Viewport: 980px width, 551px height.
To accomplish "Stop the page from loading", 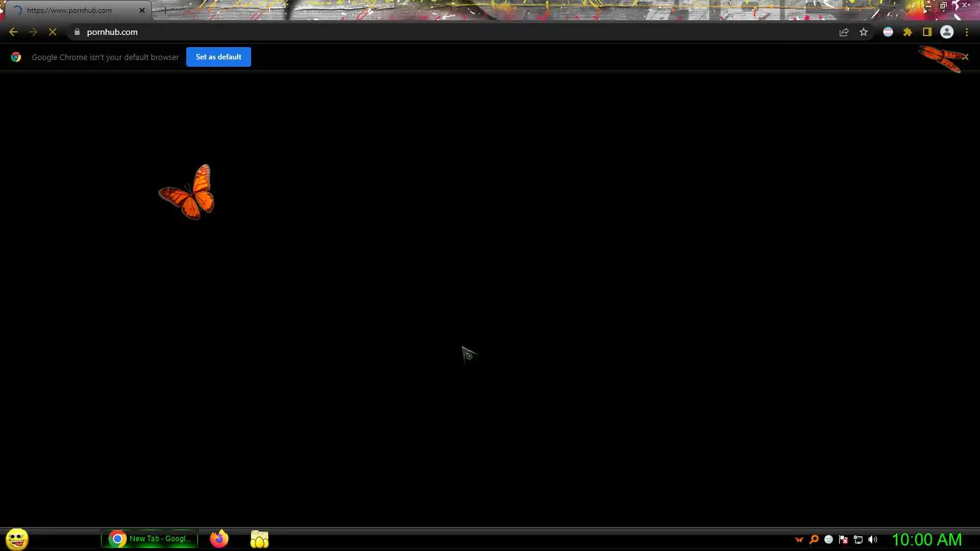I will point(53,32).
